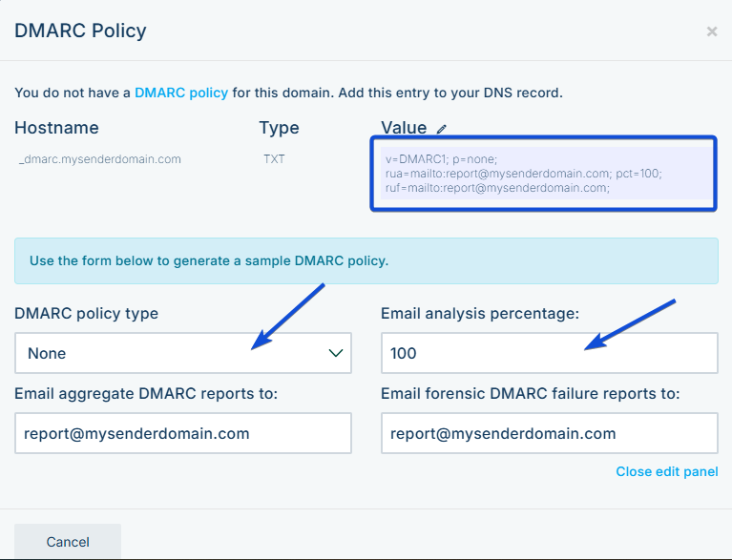Open the DMARC policy link
Viewport: 732px width, 560px height.
(181, 93)
